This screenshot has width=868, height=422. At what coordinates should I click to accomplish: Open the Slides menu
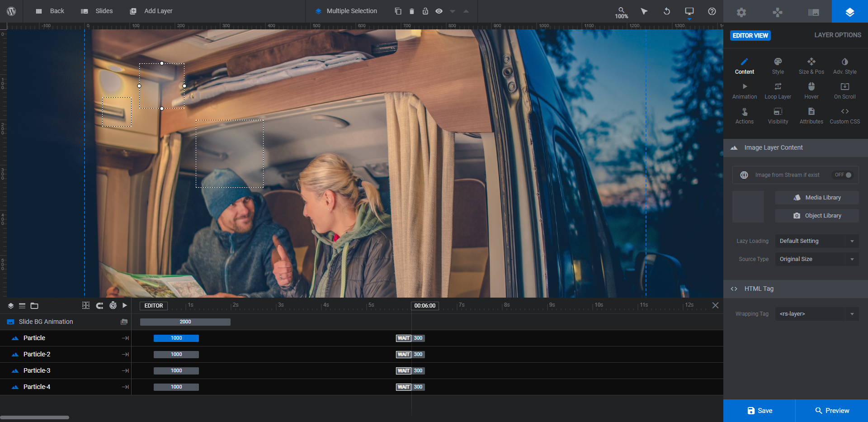(97, 11)
